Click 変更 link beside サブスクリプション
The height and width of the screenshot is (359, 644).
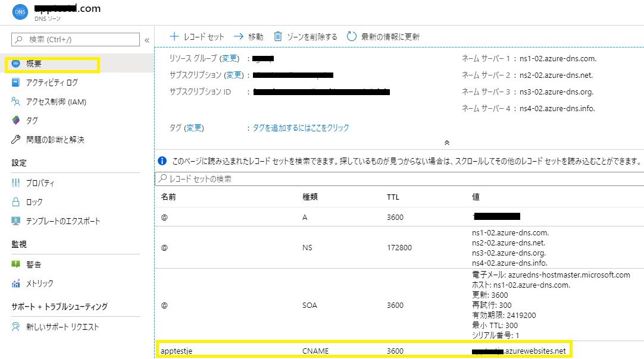click(x=234, y=75)
